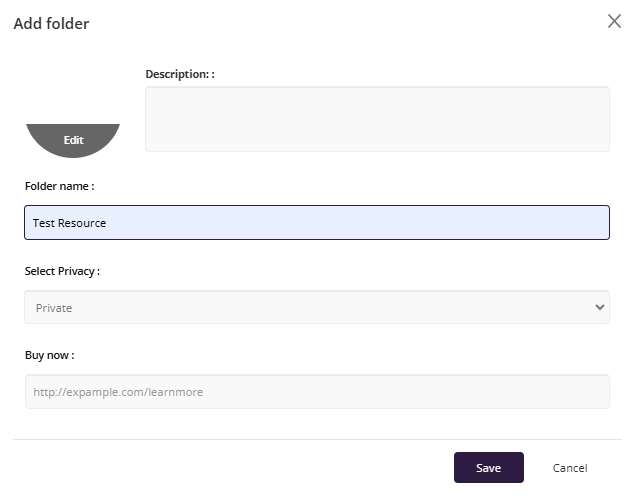Click the "Add folder" dialog title
633x504 pixels.
[51, 23]
